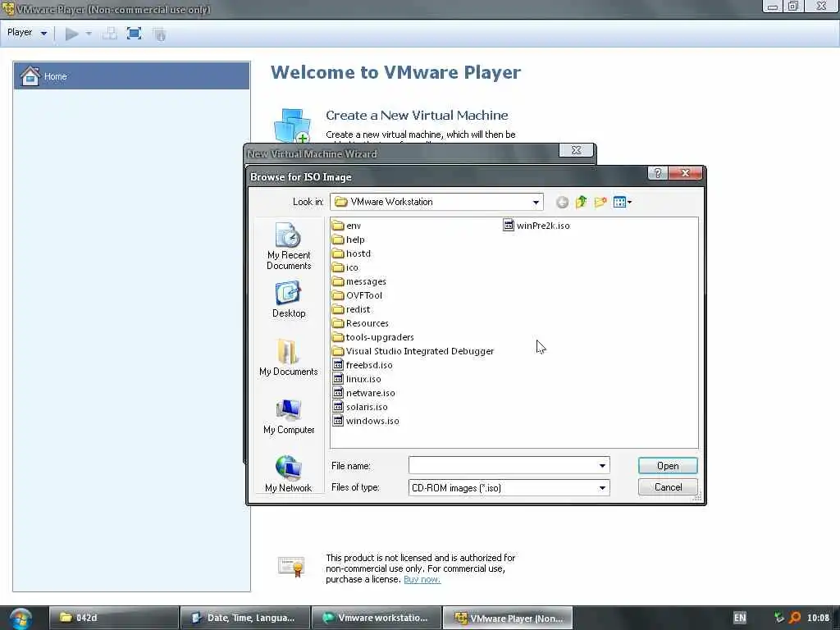Open the Views menu icon
The height and width of the screenshot is (630, 840).
623,202
